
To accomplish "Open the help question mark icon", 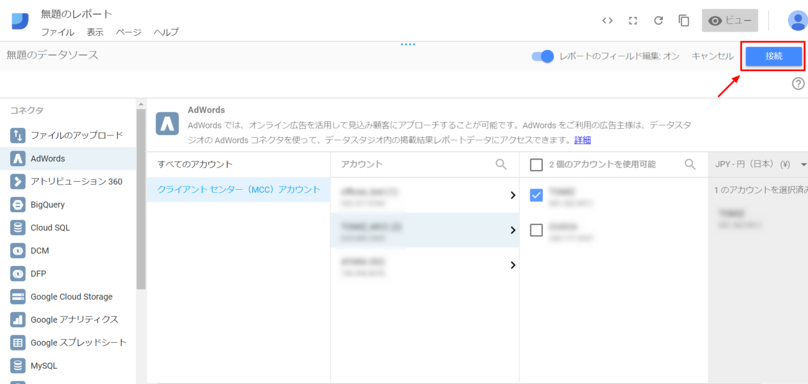I will point(798,84).
